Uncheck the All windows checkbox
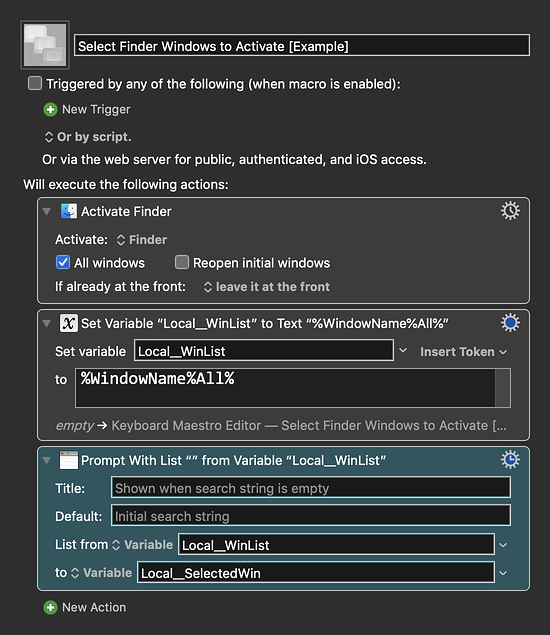 pos(63,262)
